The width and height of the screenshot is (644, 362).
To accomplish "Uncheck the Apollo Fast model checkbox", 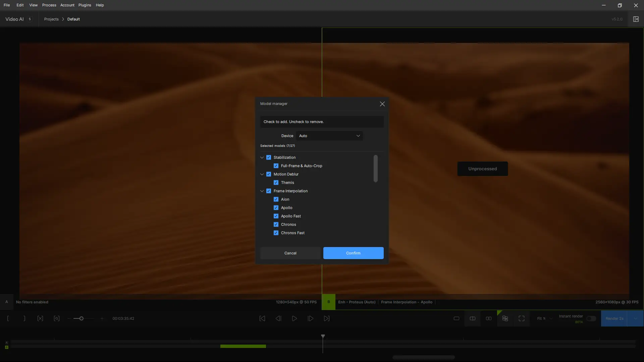I will (276, 216).
